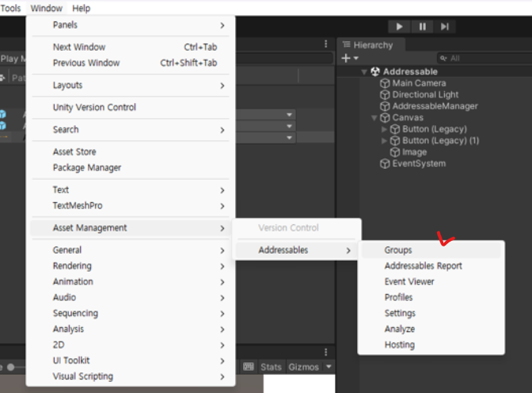The width and height of the screenshot is (532, 393).
Task: Open Addressables Settings
Action: 431,314
